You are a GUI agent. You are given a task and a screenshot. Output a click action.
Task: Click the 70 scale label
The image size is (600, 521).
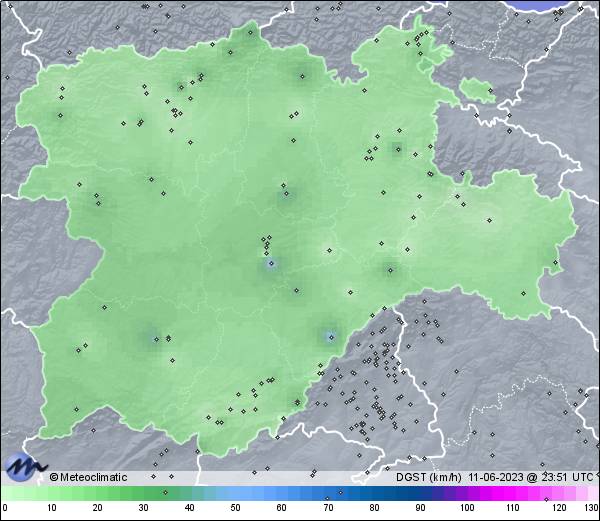pyautogui.click(x=328, y=508)
